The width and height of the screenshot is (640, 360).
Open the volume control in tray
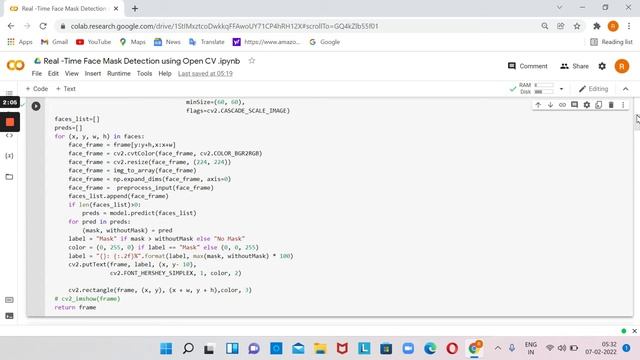coord(562,348)
